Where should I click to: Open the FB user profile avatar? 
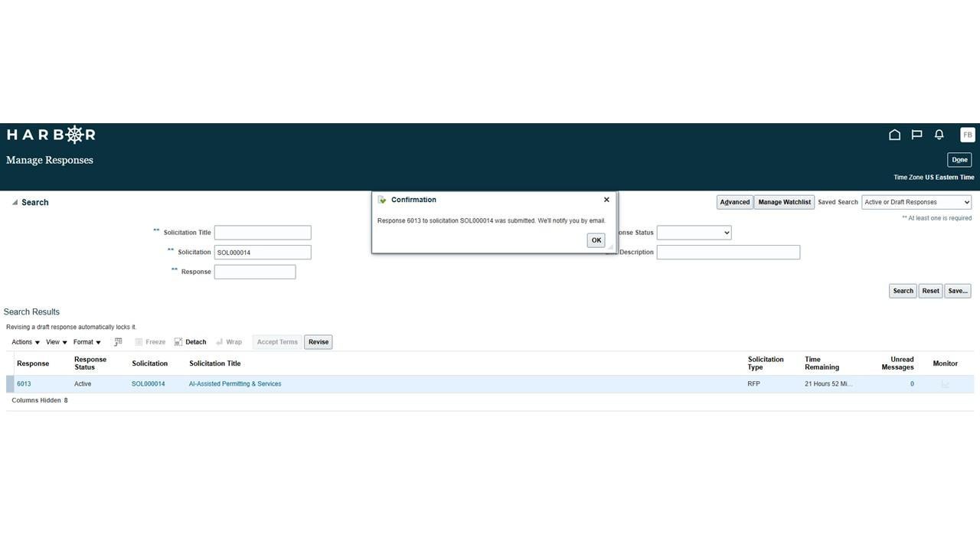coord(968,135)
